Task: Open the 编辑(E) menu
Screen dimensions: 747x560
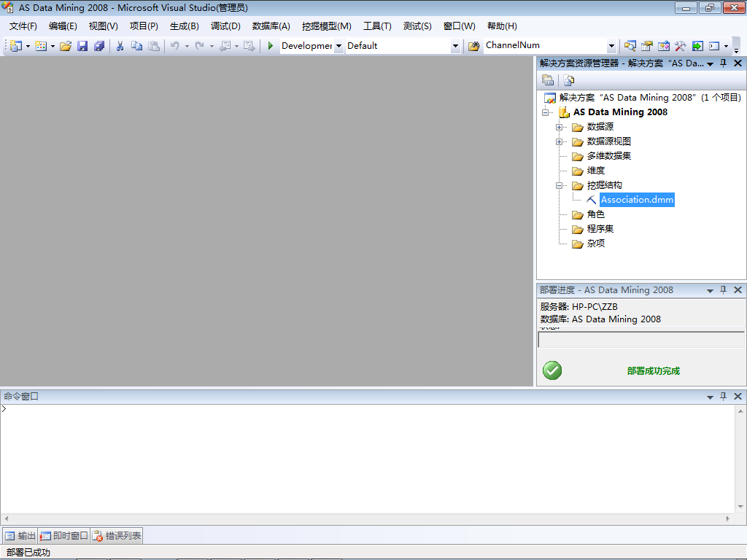Action: click(63, 26)
